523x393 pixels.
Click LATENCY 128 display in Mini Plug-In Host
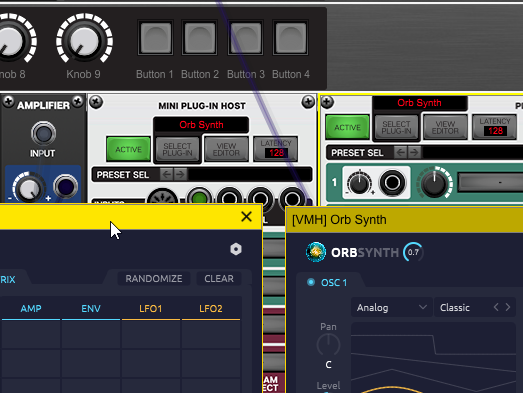[x=276, y=149]
